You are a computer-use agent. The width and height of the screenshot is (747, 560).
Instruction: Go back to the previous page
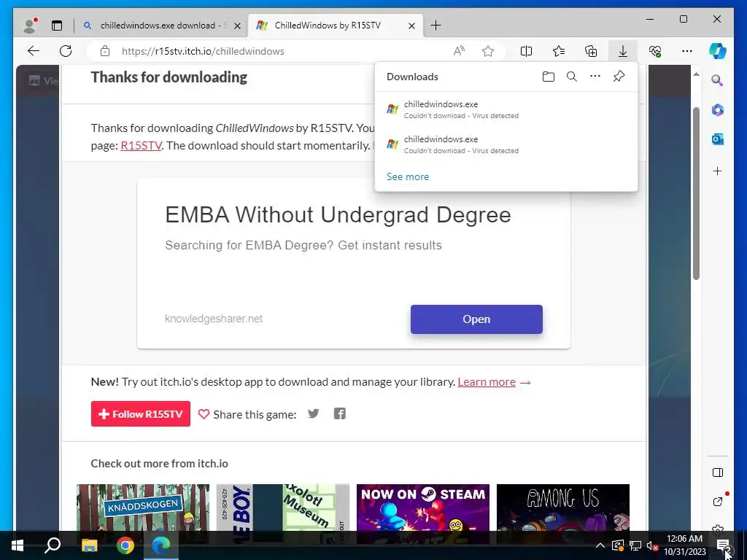coord(34,51)
